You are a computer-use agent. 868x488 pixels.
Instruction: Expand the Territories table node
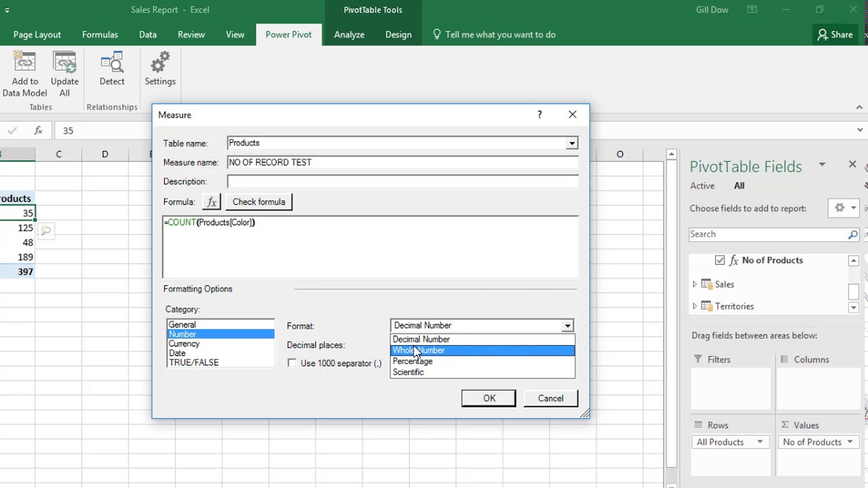[x=694, y=306]
